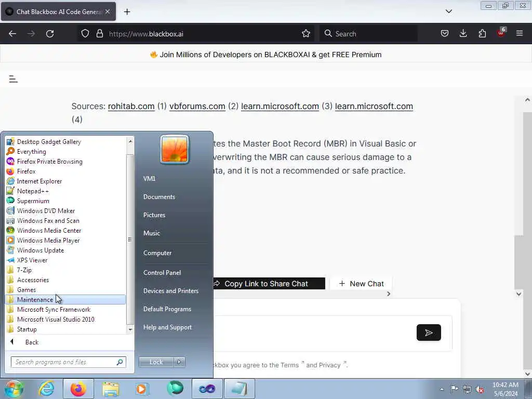Open Pictures from Start menu
Screen dimensions: 532x399
(x=154, y=215)
